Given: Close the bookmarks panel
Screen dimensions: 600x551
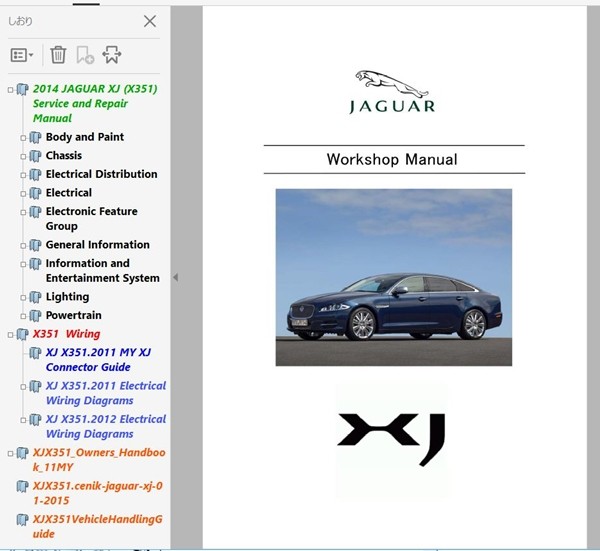Looking at the screenshot, I should click(150, 21).
